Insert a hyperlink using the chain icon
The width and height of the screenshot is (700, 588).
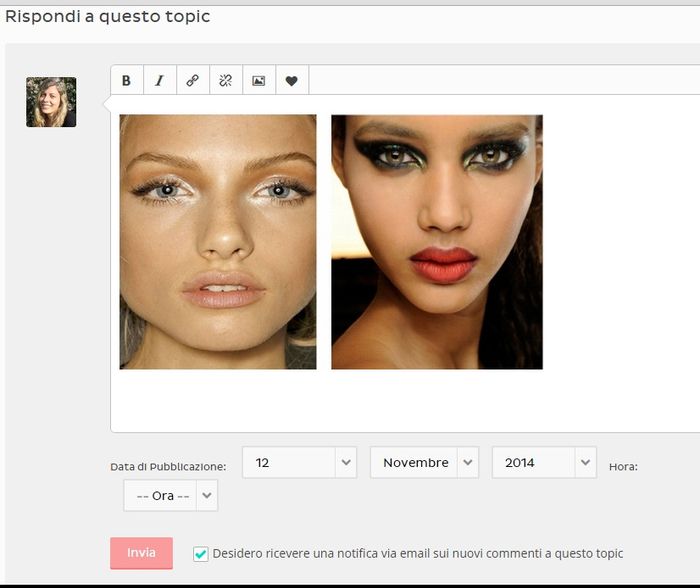click(x=192, y=81)
